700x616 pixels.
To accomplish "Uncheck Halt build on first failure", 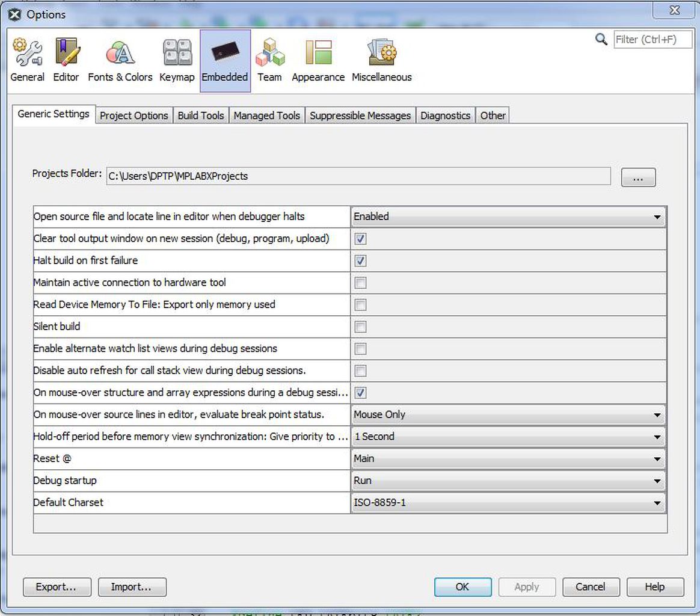I will tap(360, 260).
